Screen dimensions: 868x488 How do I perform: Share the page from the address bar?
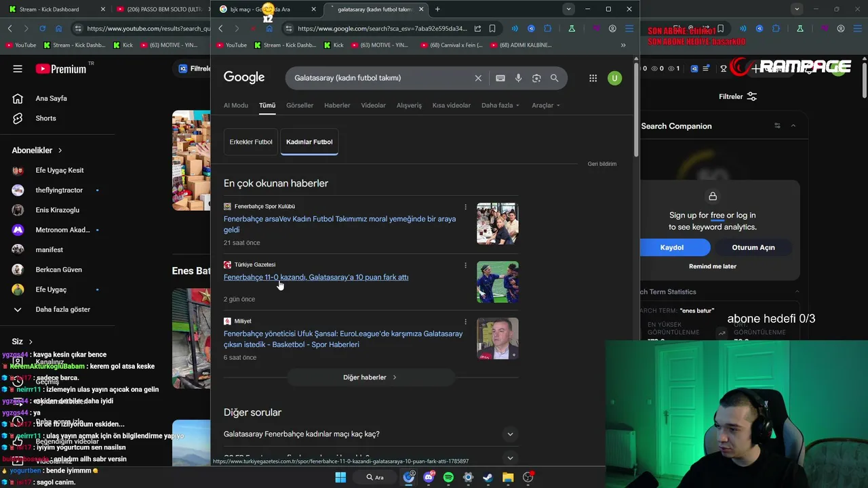477,28
